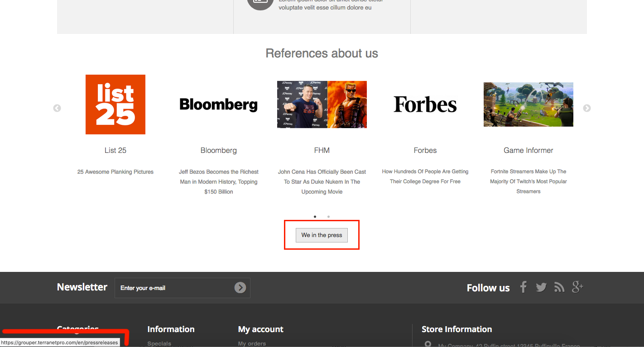Open the Forbes logo image
The height and width of the screenshot is (347, 644).
(x=425, y=105)
